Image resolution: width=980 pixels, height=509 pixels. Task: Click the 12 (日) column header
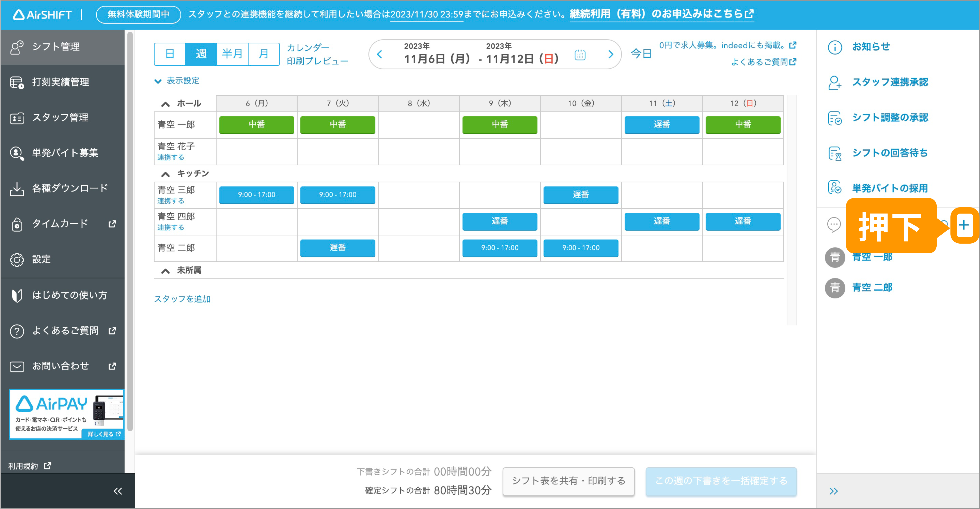pyautogui.click(x=743, y=103)
